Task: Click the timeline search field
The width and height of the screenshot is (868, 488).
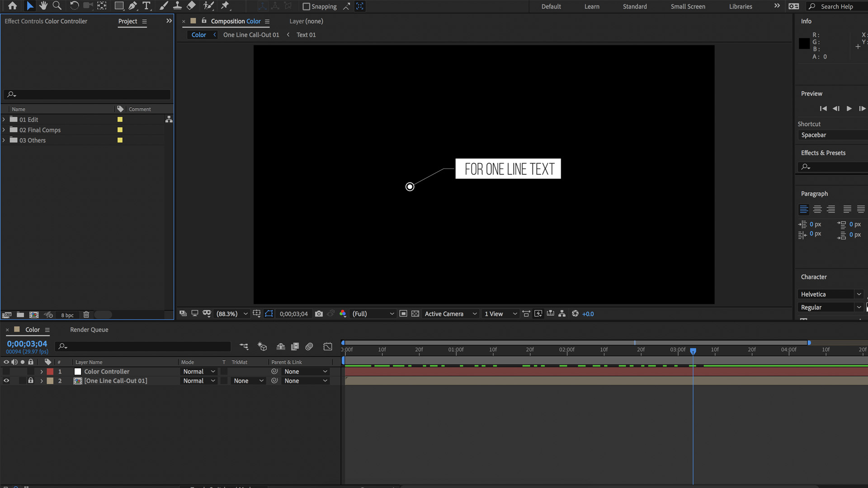Action: point(142,346)
